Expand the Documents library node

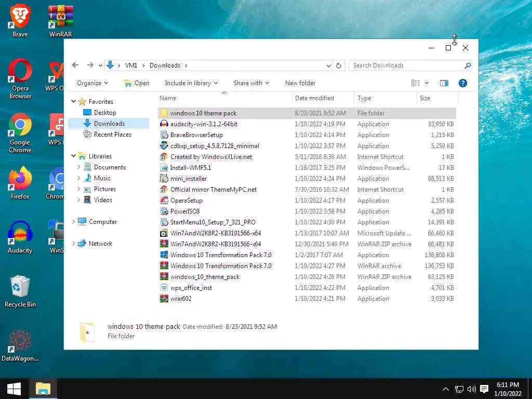click(x=79, y=167)
